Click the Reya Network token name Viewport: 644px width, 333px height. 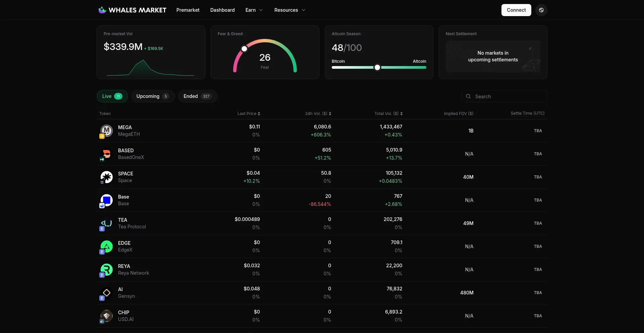tap(133, 273)
